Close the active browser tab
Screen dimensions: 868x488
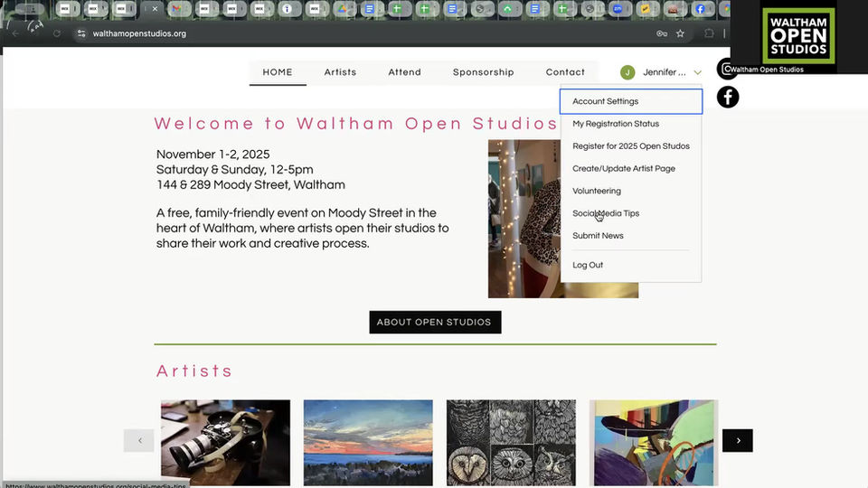155,9
